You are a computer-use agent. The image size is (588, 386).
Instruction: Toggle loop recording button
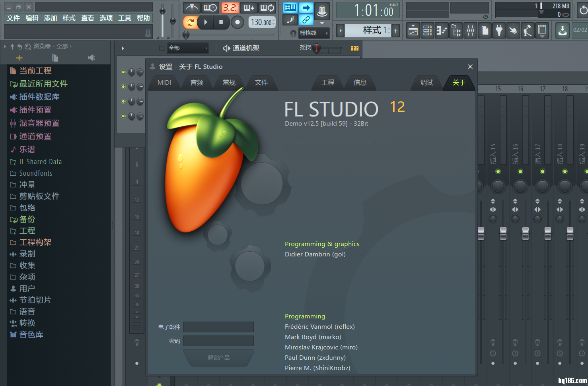click(x=267, y=8)
